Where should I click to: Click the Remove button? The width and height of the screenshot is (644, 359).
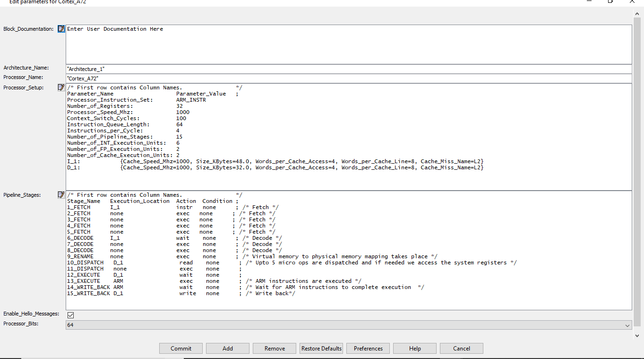pyautogui.click(x=275, y=349)
